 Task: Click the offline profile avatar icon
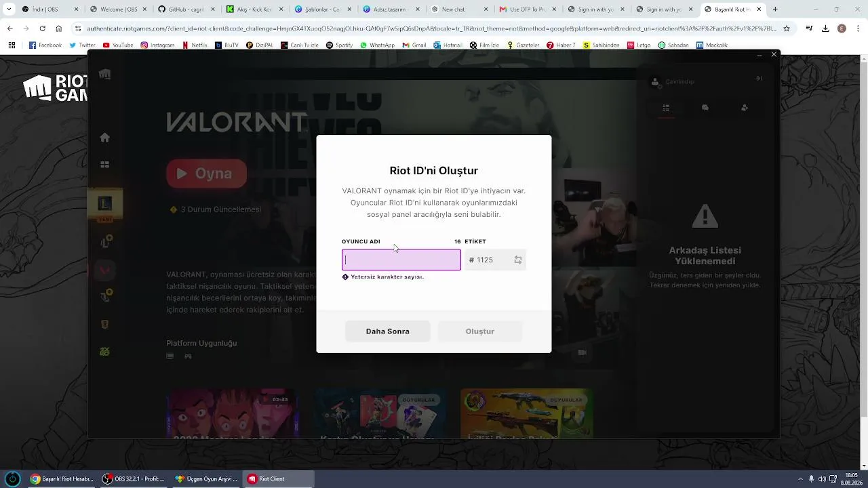(655, 82)
